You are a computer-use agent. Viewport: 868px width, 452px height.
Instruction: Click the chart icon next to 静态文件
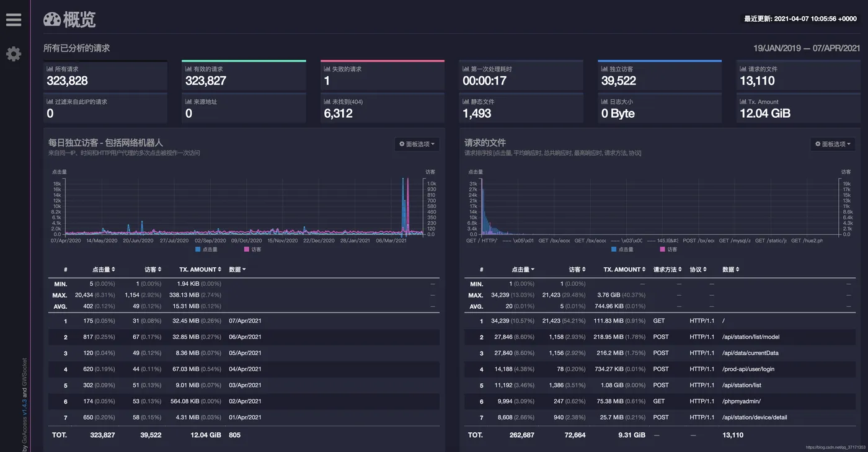[x=466, y=102]
